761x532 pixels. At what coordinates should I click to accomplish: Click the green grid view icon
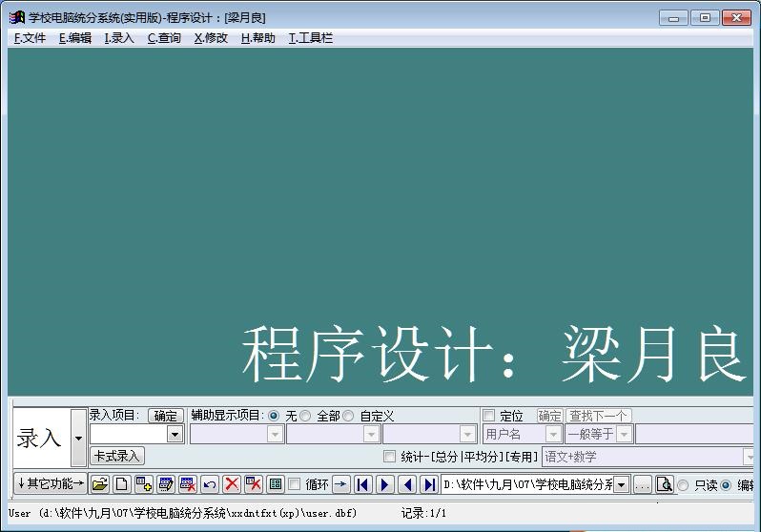[x=276, y=484]
